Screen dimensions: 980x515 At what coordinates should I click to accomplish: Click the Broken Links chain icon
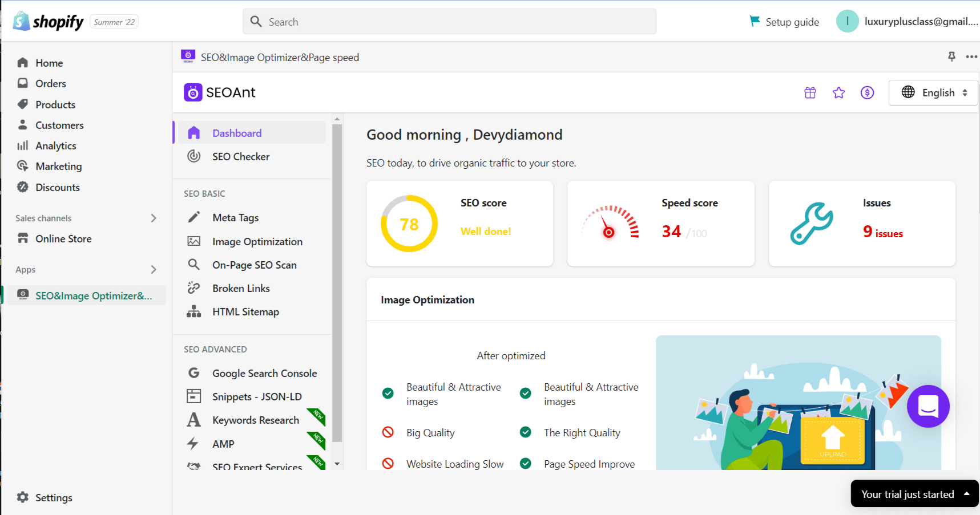point(194,288)
